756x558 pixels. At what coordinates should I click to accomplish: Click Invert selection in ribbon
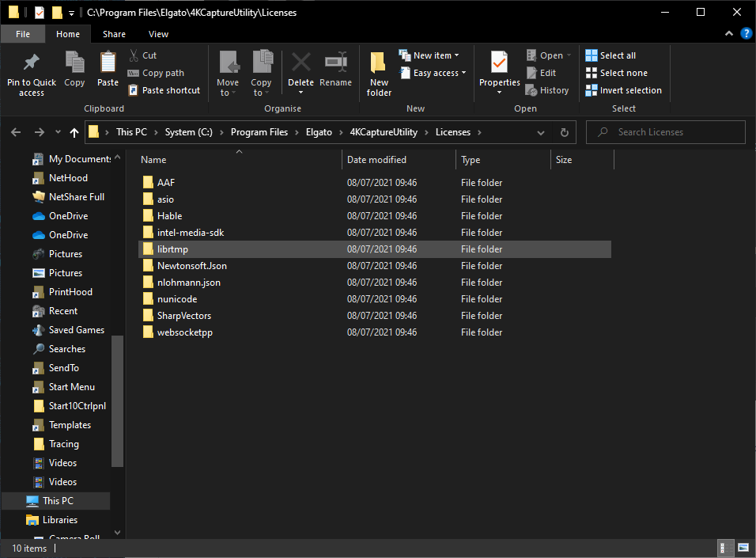[623, 90]
